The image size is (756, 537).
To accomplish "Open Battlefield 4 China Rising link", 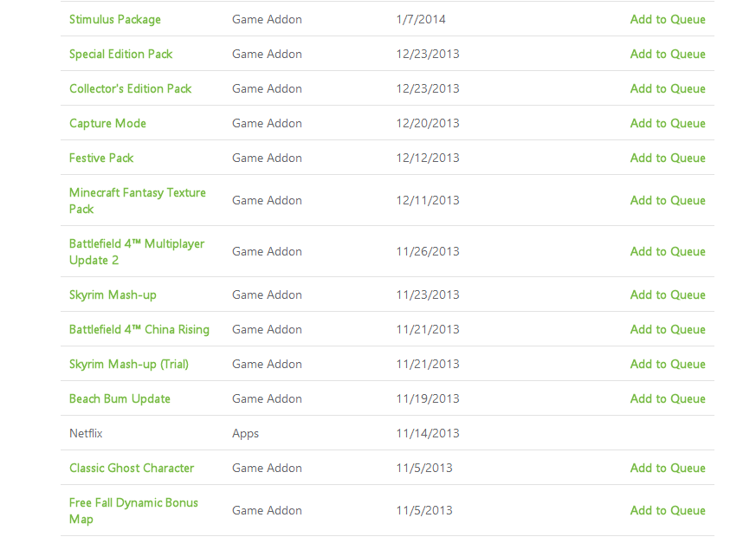I will [x=139, y=330].
